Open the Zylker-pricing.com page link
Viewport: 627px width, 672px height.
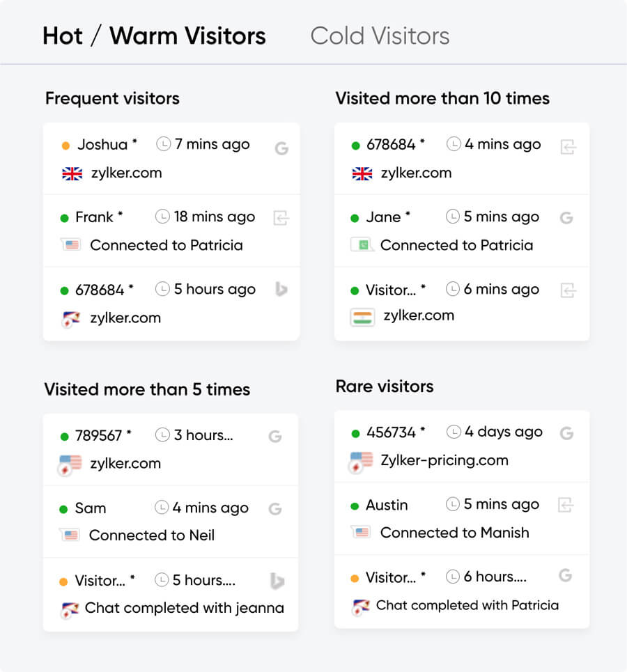pos(444,460)
